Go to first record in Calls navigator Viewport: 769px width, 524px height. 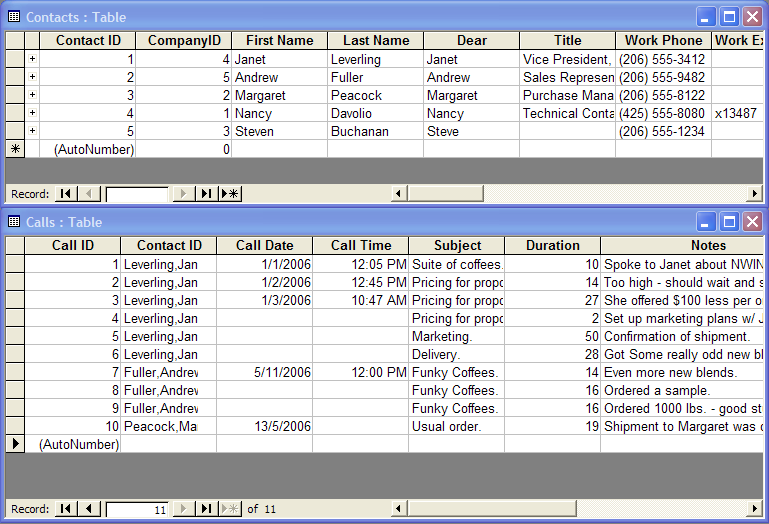pos(66,509)
